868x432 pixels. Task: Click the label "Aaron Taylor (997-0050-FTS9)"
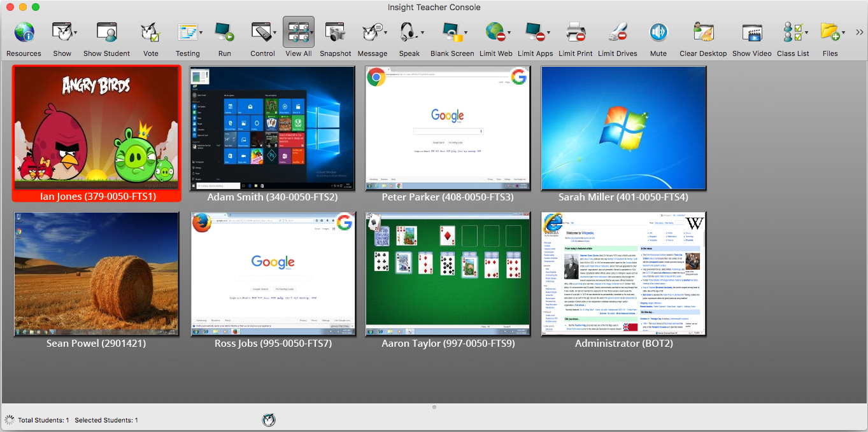[x=448, y=344]
